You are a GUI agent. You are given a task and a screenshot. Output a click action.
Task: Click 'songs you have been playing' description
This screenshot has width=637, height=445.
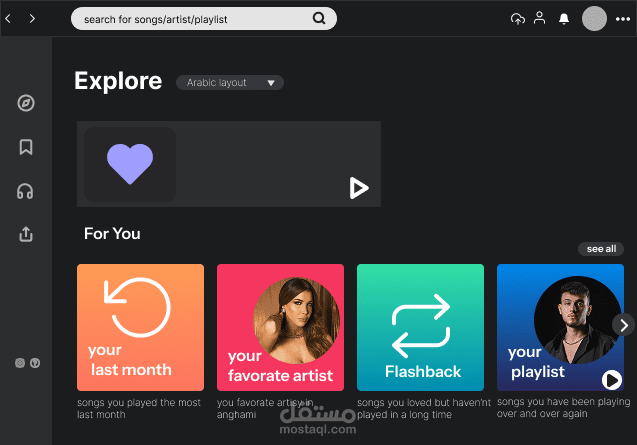pyautogui.click(x=563, y=408)
